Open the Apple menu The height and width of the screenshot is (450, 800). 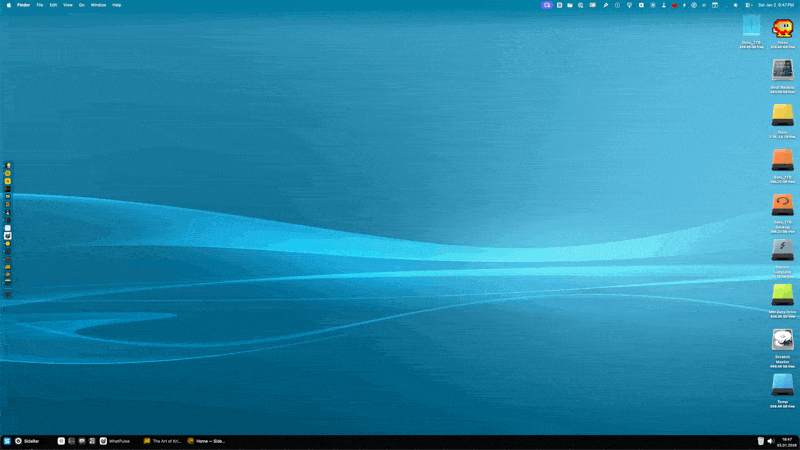coord(10,5)
